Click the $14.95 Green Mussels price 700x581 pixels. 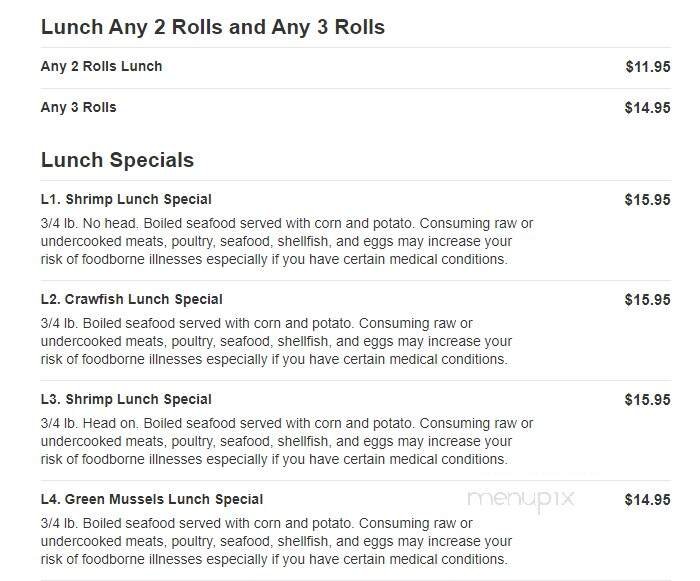point(647,499)
